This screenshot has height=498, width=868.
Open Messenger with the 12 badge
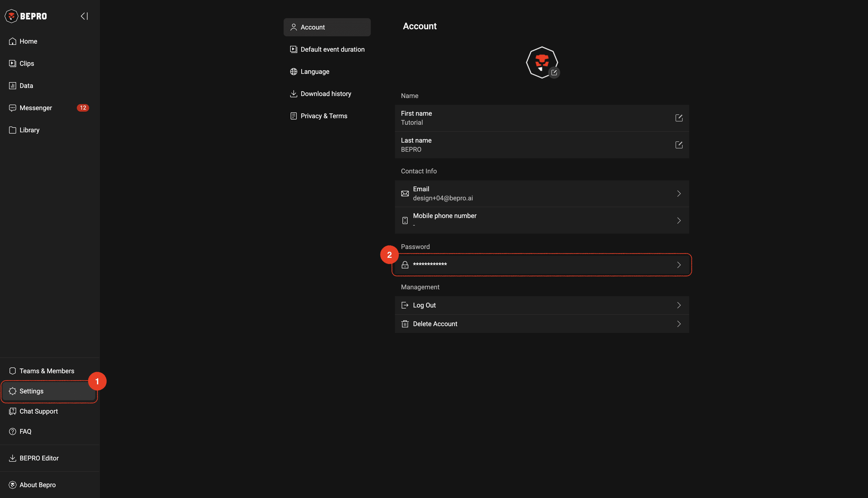click(x=36, y=108)
